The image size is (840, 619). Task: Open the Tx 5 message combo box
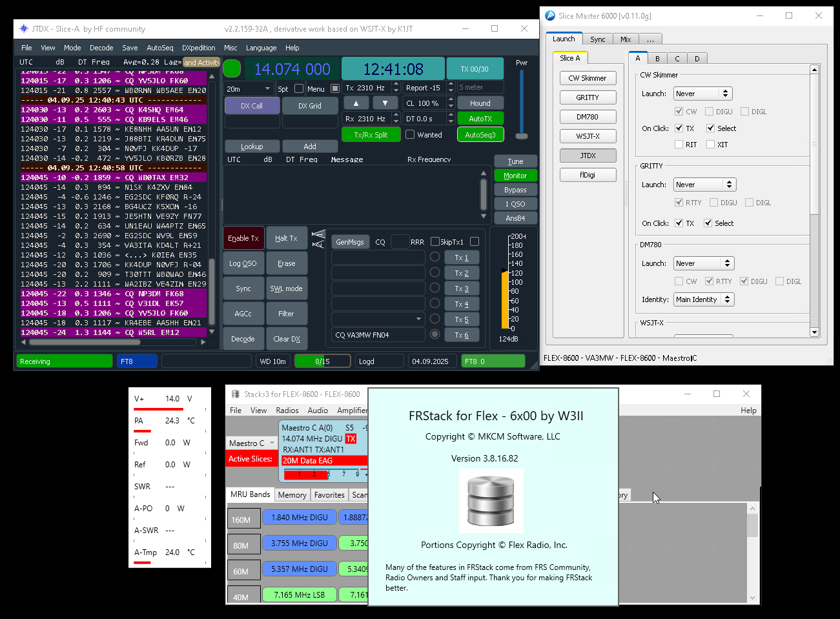click(378, 319)
